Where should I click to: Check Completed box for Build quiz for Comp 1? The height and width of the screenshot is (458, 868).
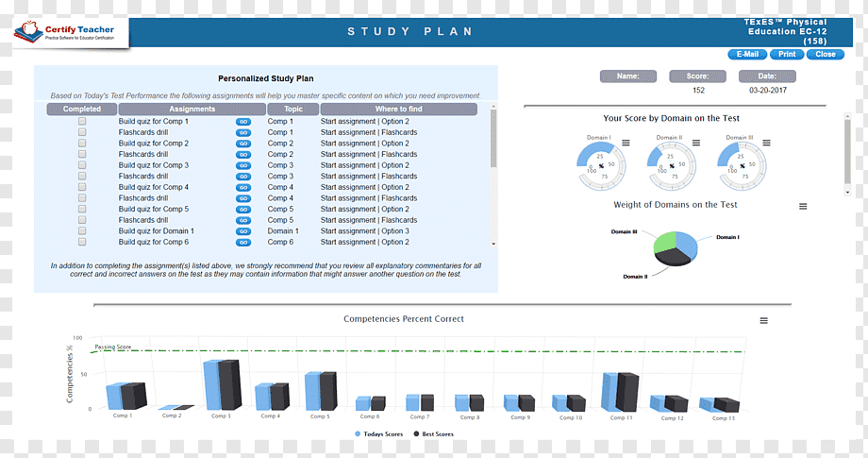click(82, 121)
